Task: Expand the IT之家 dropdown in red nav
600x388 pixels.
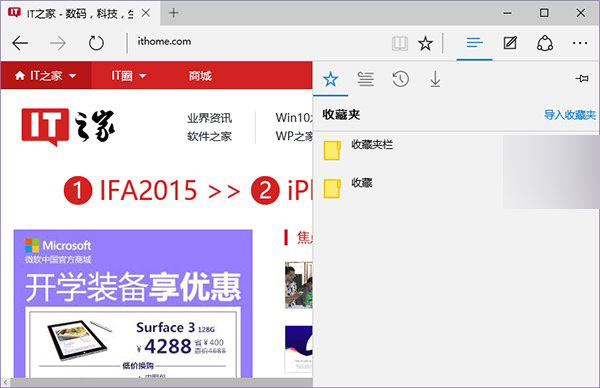Action: pyautogui.click(x=72, y=76)
